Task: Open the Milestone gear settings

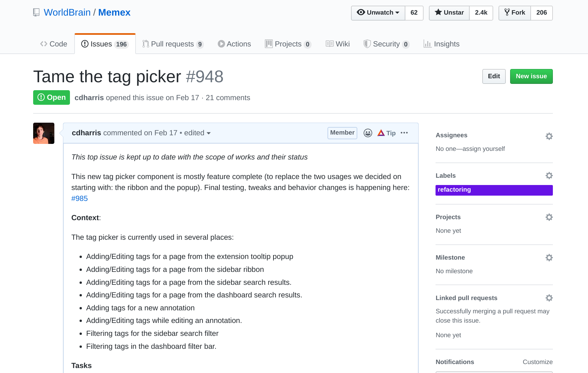Action: tap(549, 258)
